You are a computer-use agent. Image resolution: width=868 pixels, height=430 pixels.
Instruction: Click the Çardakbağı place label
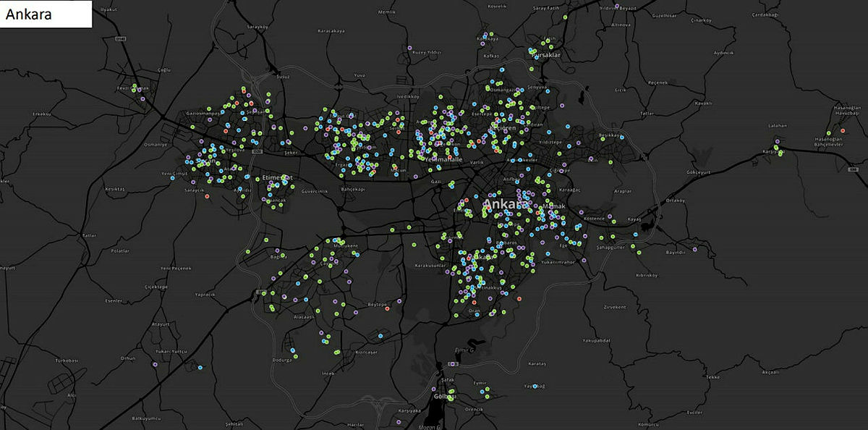pyautogui.click(x=764, y=14)
